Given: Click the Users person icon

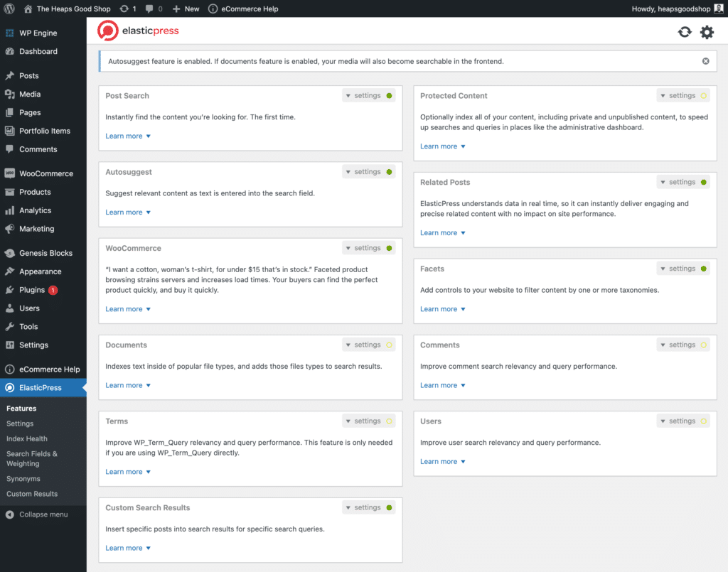Looking at the screenshot, I should pos(10,308).
